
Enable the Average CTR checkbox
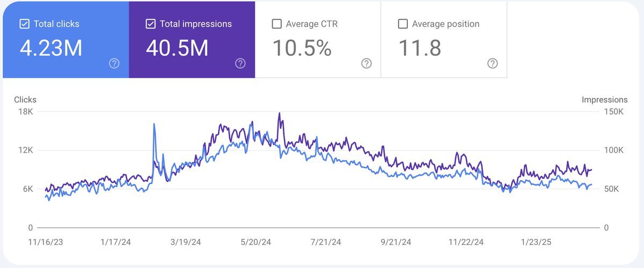coord(277,24)
